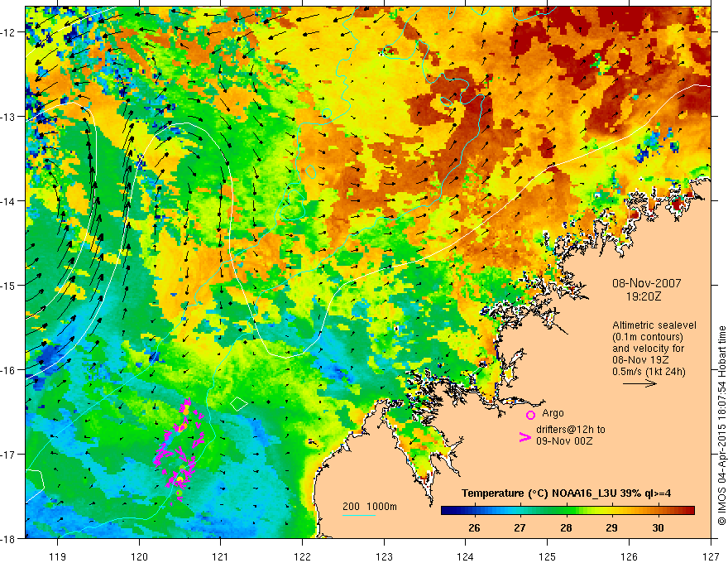Click latitude axis label '-17'

[9, 454]
